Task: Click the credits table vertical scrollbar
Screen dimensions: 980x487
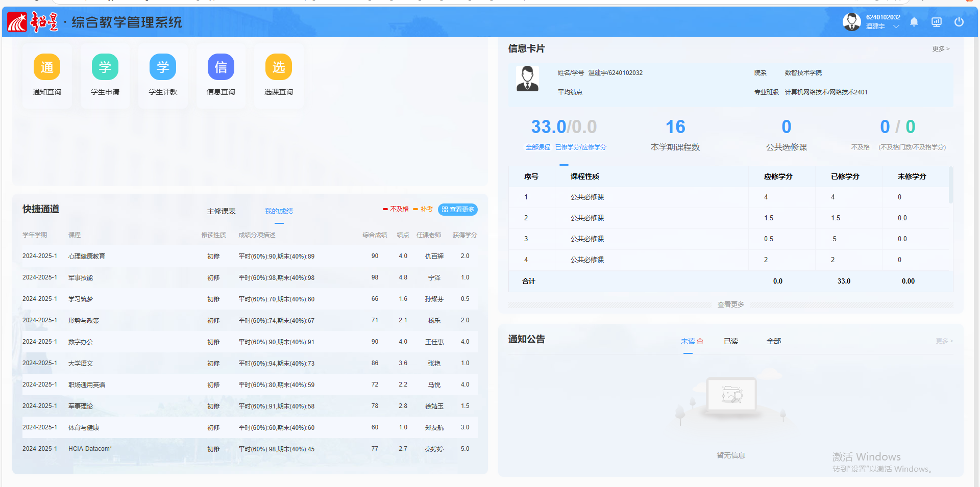Action: pyautogui.click(x=950, y=185)
